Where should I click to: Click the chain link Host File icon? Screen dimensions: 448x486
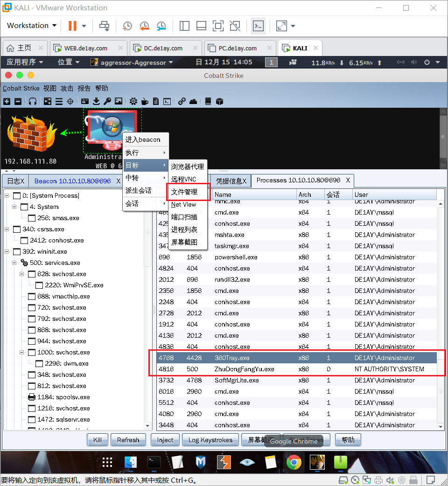point(182,101)
